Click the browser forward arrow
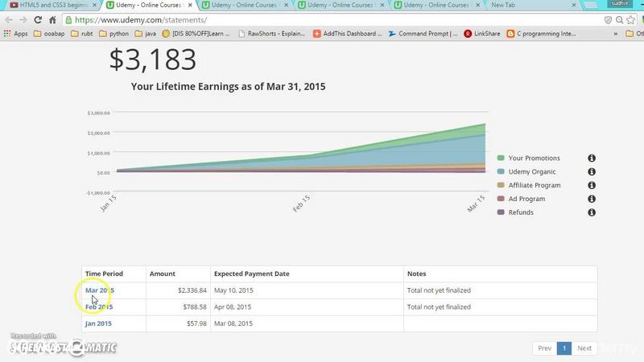The image size is (644, 362). pyautogui.click(x=23, y=19)
